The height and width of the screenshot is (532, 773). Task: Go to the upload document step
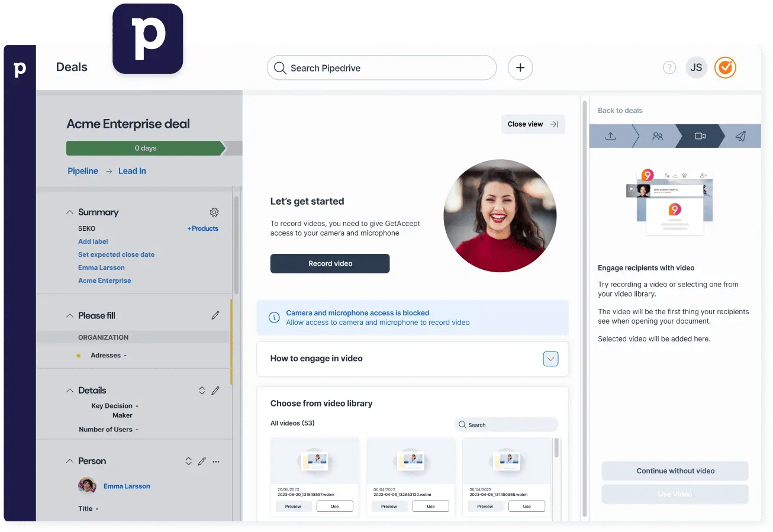pyautogui.click(x=611, y=136)
